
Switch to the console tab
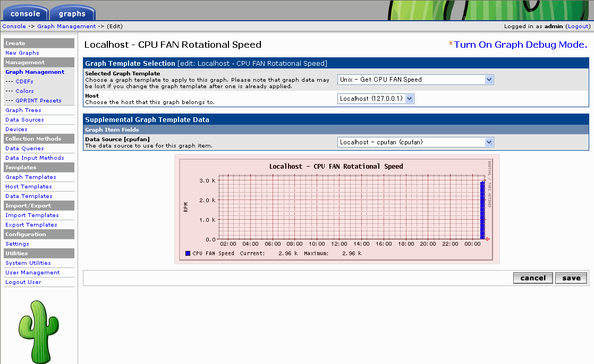25,13
